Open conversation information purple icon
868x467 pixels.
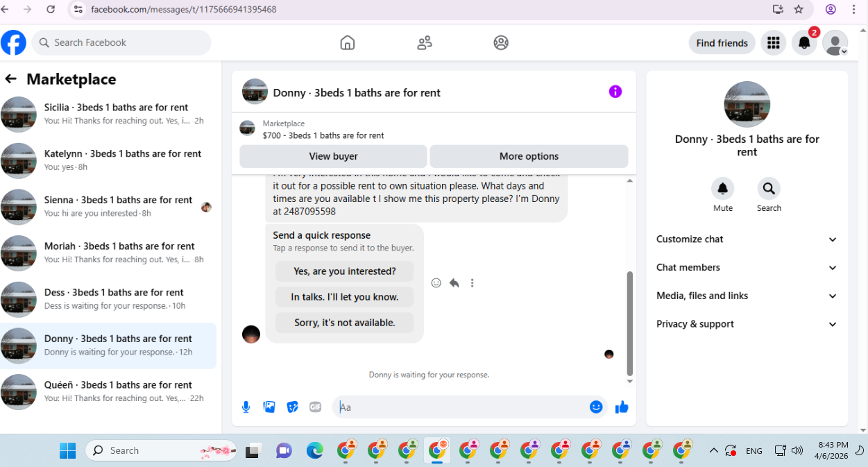coord(615,92)
